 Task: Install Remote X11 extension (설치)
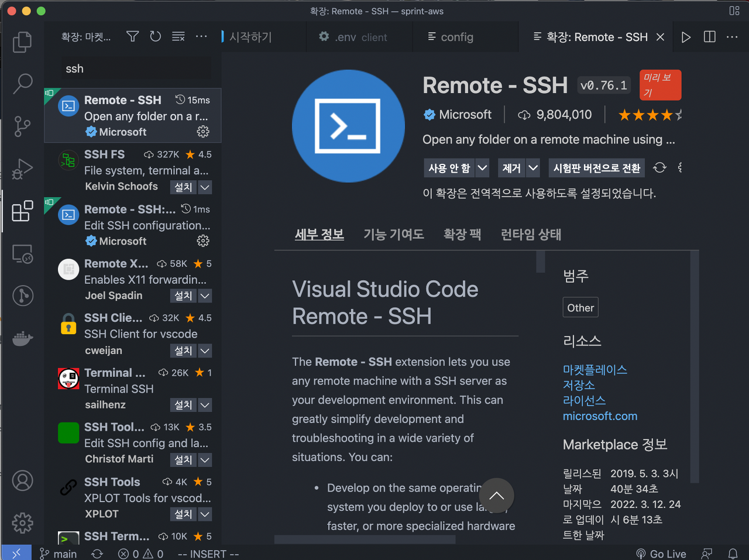183,296
